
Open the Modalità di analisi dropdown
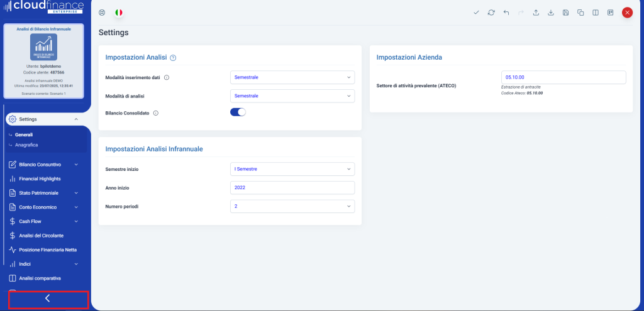click(292, 96)
